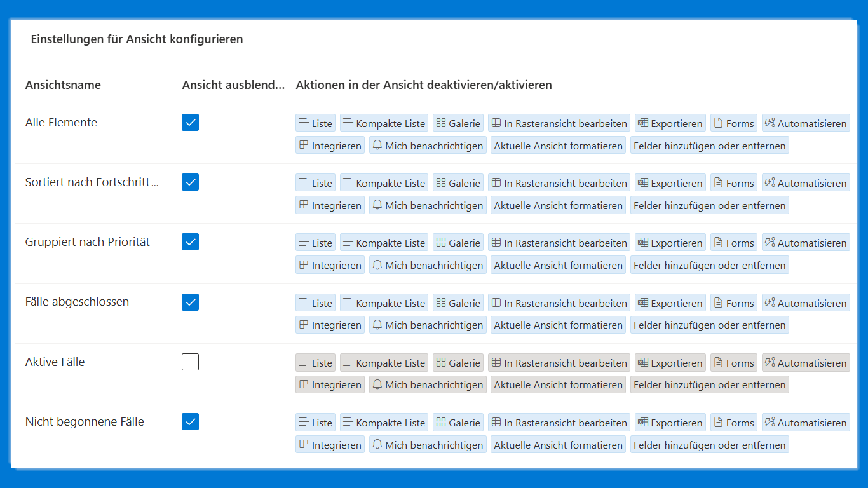The image size is (868, 488).
Task: Toggle Integrieren action in Aktive Fälle row
Action: (x=330, y=384)
